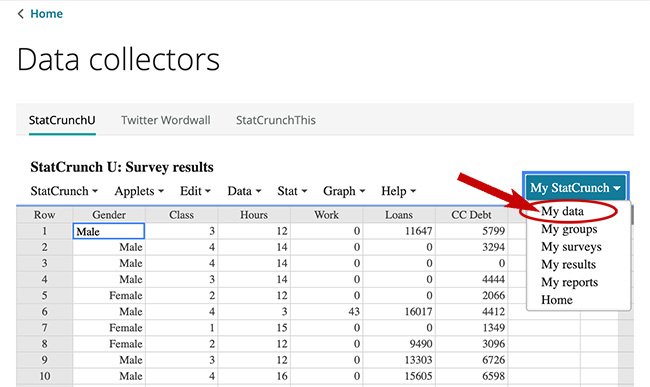Select the Loans column header

click(x=399, y=215)
